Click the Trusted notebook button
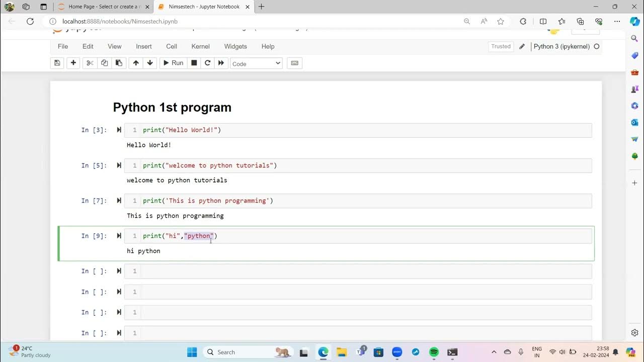The width and height of the screenshot is (644, 362). (x=501, y=46)
